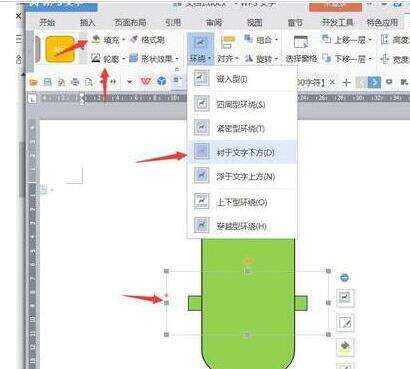Viewport: 410px width, 369px height.
Task: Click the print preview icon in quick toolbar
Action: click(x=89, y=82)
